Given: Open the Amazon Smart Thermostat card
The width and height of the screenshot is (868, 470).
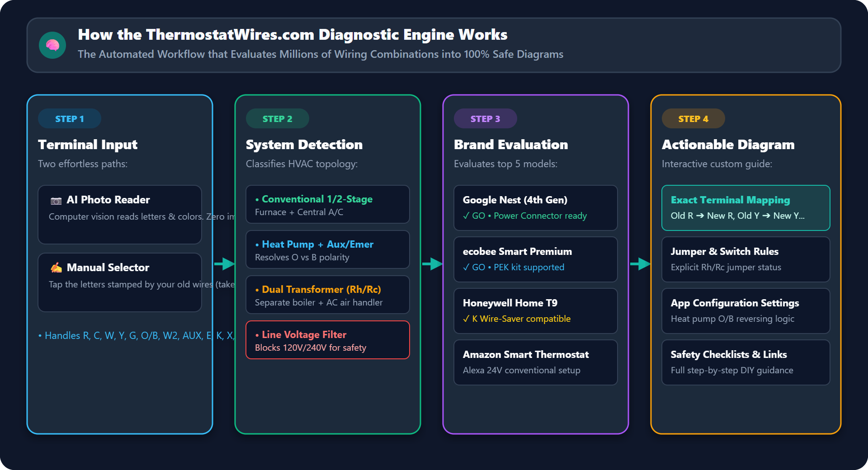Looking at the screenshot, I should (536, 362).
